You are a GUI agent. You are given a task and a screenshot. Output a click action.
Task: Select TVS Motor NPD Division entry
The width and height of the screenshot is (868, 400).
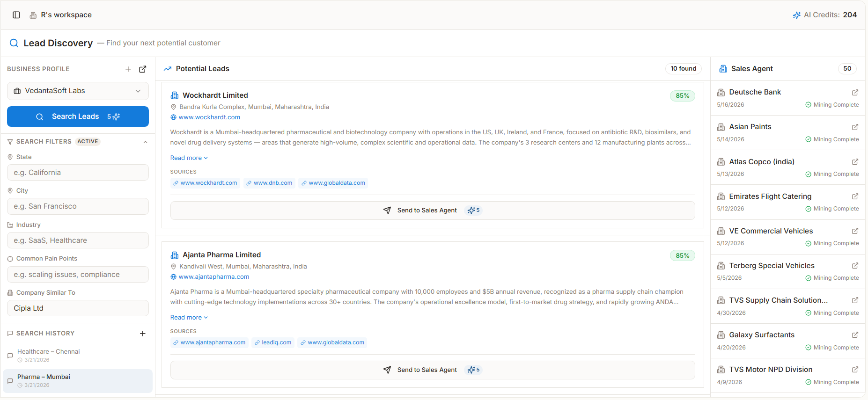pyautogui.click(x=788, y=375)
